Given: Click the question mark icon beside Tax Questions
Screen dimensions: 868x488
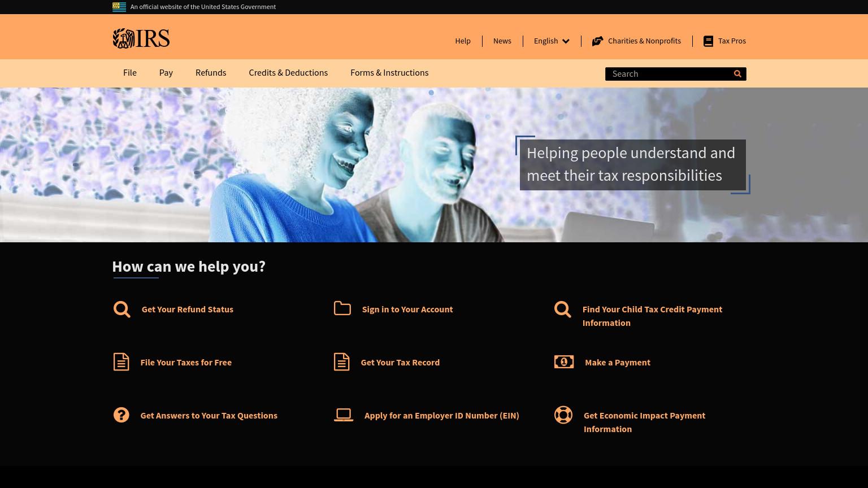Looking at the screenshot, I should pos(121,415).
